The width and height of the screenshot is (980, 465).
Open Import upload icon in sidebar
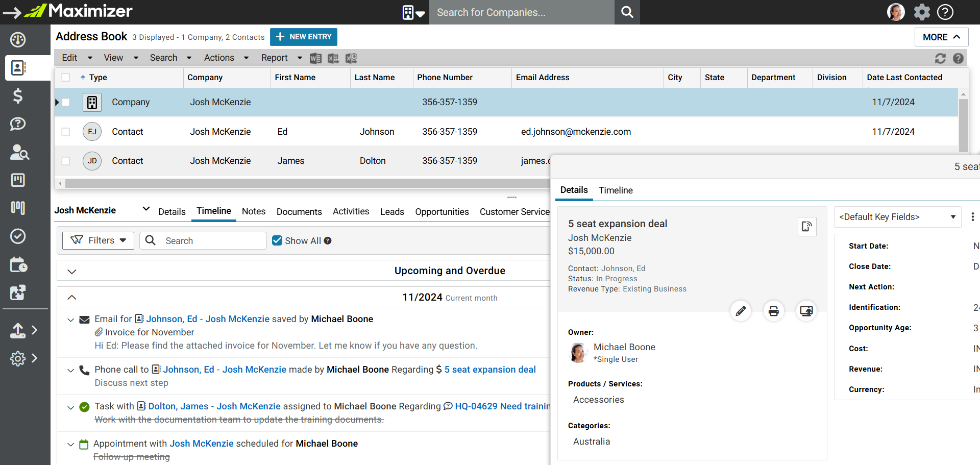(x=18, y=330)
